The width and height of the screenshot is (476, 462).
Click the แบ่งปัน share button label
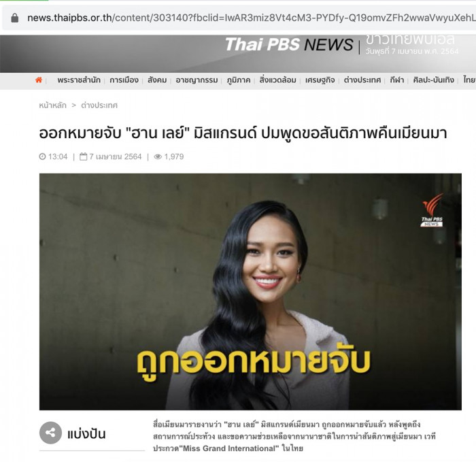86,433
